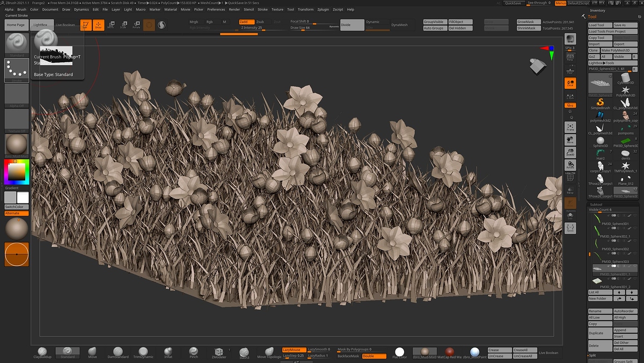Click the Frame view button

[570, 127]
